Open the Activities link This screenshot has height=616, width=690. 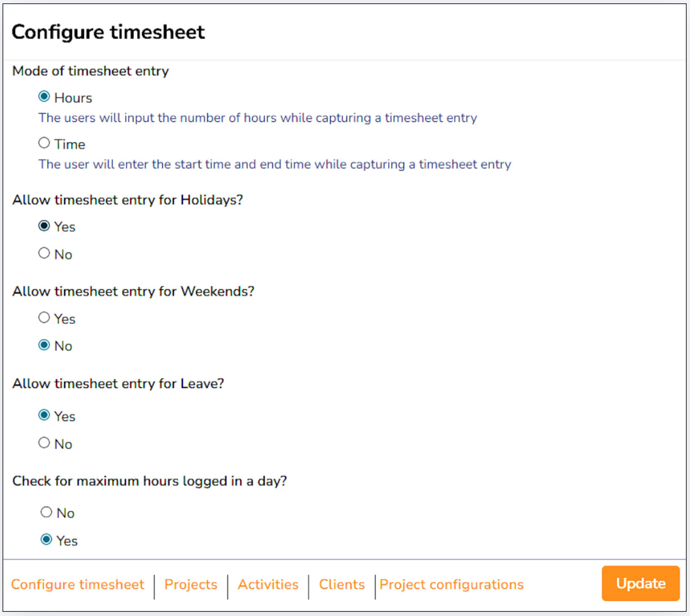[268, 585]
